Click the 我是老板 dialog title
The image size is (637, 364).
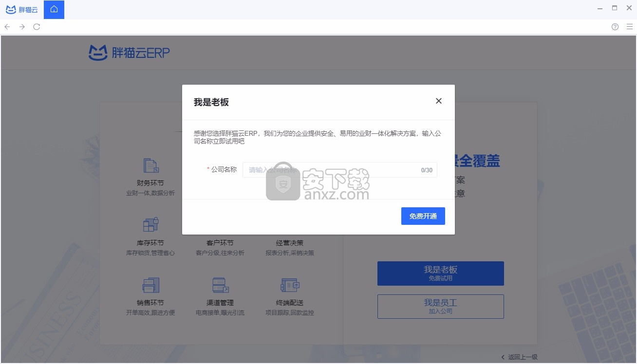[x=211, y=102]
